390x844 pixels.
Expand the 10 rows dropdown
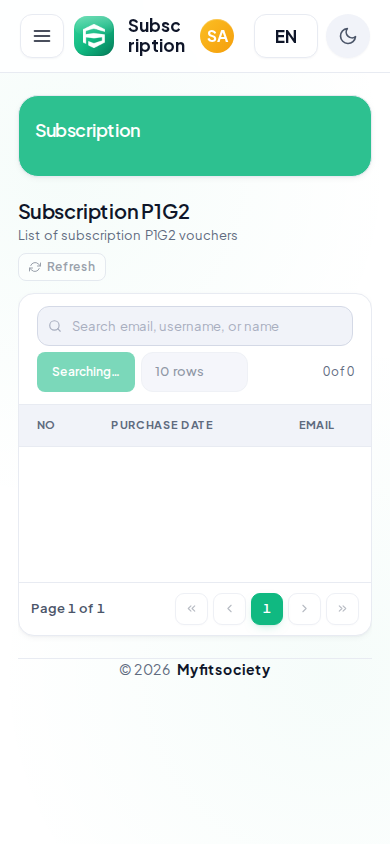point(194,372)
